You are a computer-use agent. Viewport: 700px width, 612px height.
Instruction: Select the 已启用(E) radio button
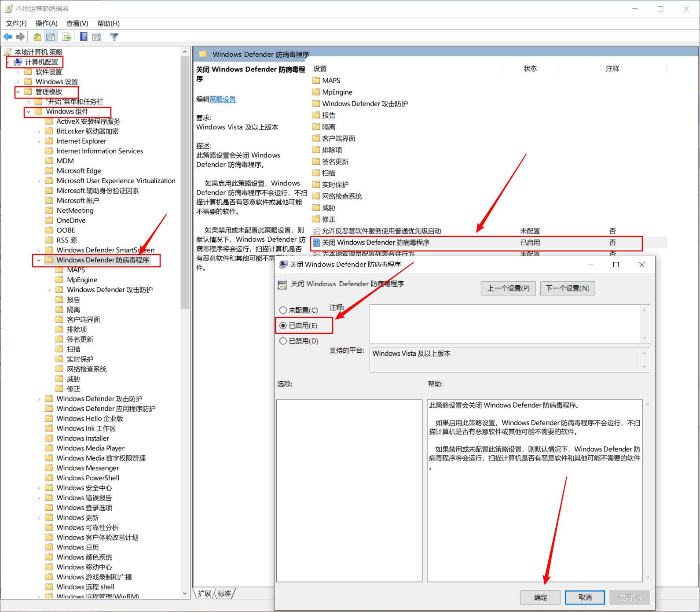pyautogui.click(x=283, y=325)
